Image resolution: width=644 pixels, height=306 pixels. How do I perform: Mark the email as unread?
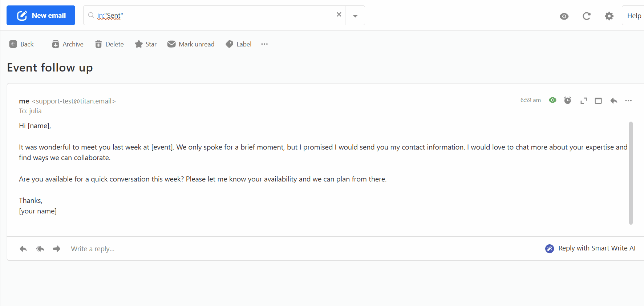[x=191, y=44]
